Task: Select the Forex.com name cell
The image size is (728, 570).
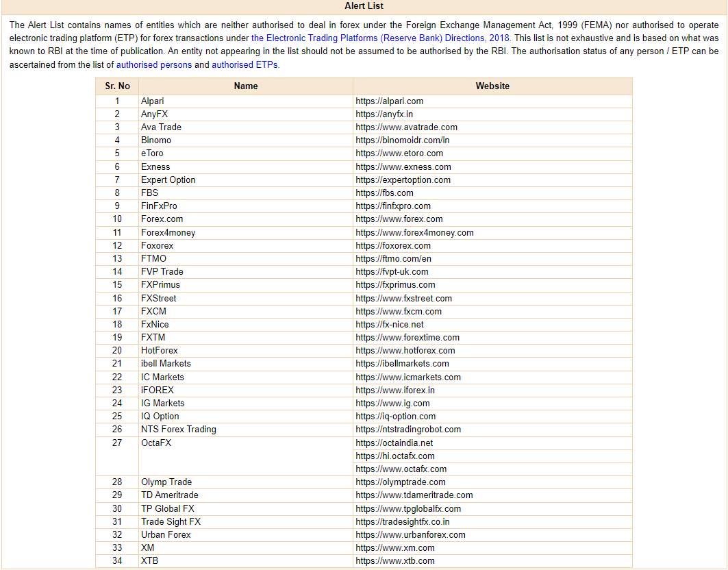Action: pos(246,219)
